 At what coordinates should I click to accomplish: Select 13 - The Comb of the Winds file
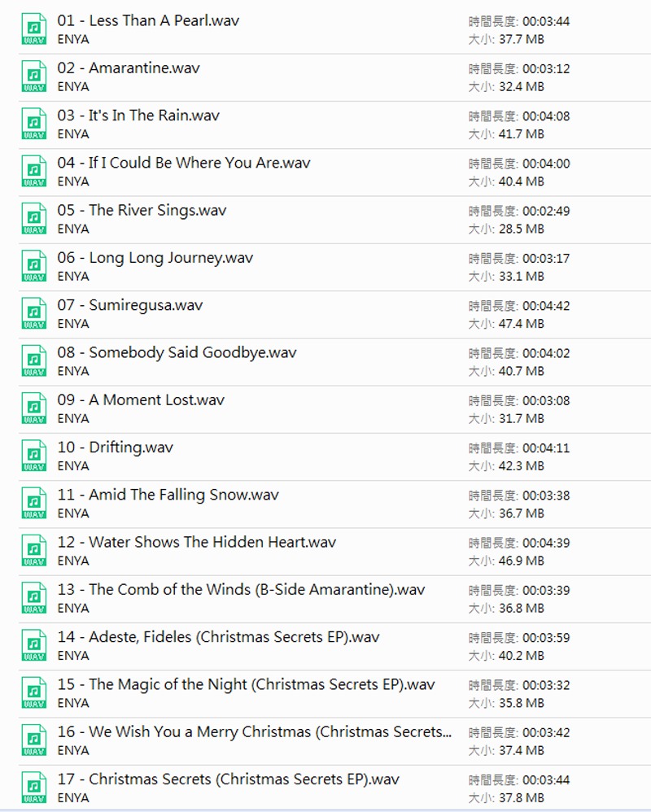pos(241,590)
